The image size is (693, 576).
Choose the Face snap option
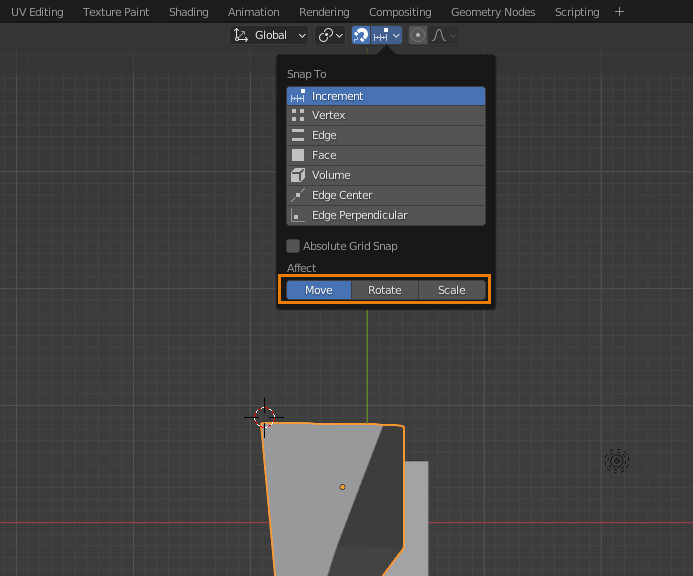tap(385, 156)
